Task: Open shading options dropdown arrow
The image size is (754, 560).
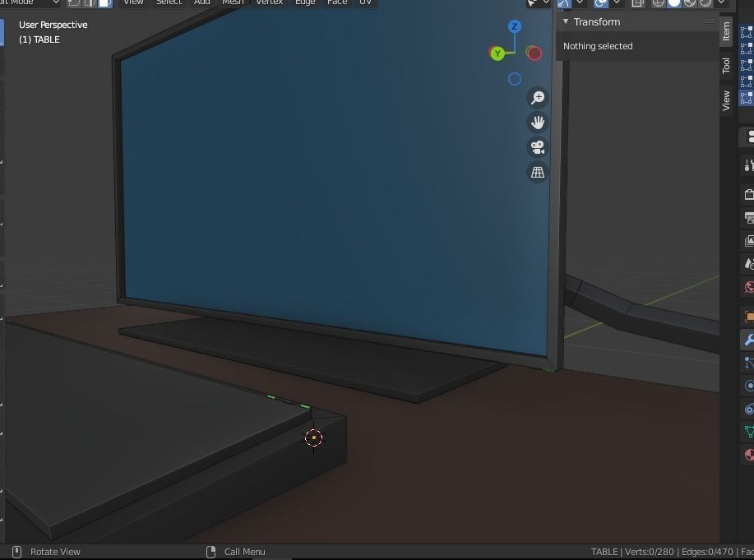Action: [721, 3]
